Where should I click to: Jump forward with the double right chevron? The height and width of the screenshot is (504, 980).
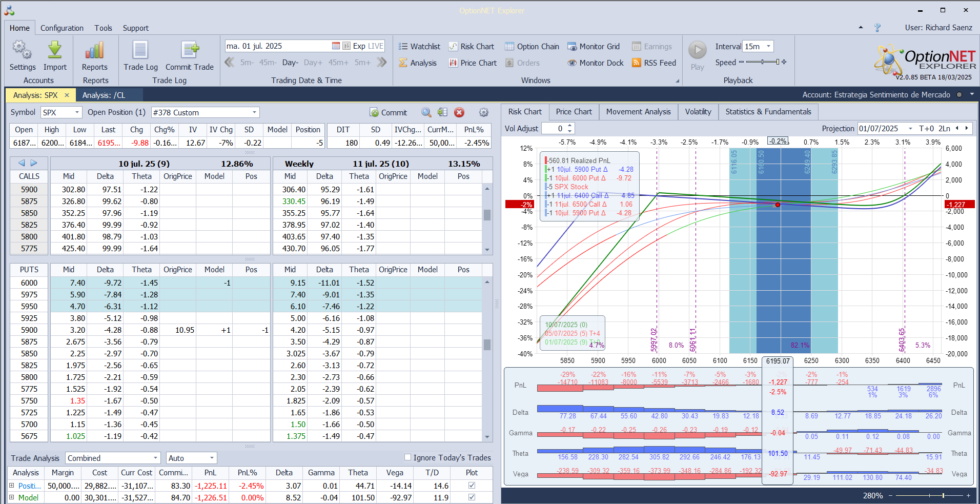pyautogui.click(x=381, y=63)
